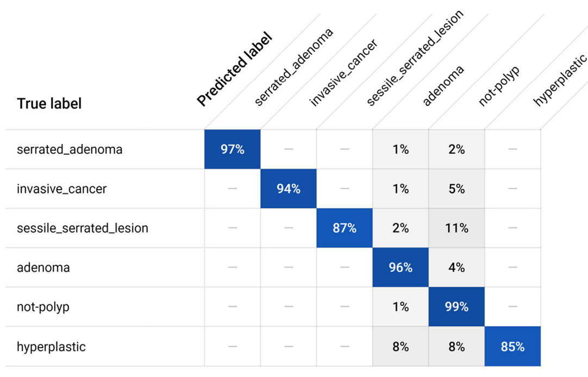The height and width of the screenshot is (377, 588).
Task: Select the 1% cell in not-polyp row
Action: (401, 307)
